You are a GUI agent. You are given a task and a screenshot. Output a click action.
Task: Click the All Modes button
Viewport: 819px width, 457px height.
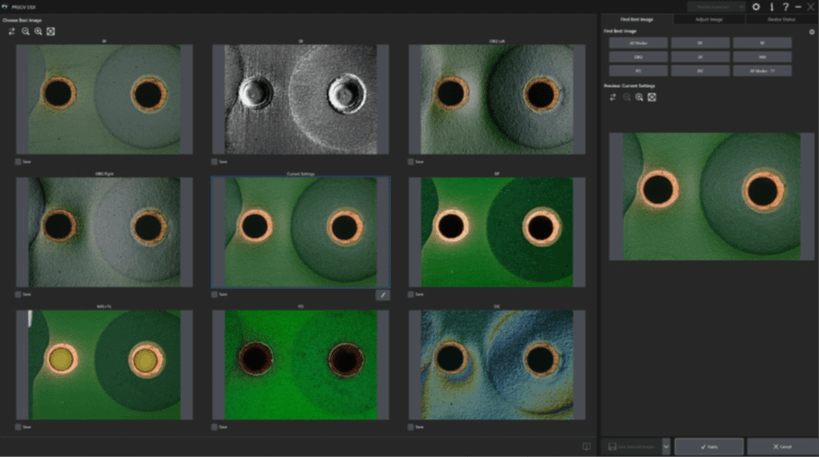(x=637, y=43)
